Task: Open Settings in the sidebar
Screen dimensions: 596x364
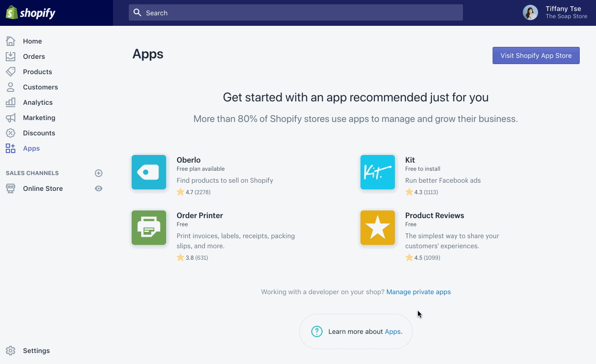Action: point(36,351)
